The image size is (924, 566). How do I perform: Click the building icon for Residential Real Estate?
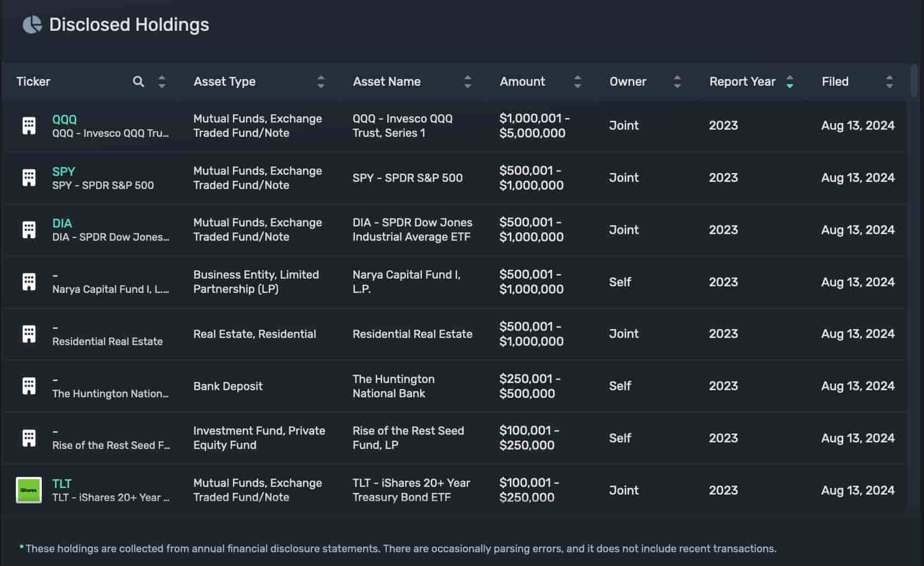tap(29, 333)
